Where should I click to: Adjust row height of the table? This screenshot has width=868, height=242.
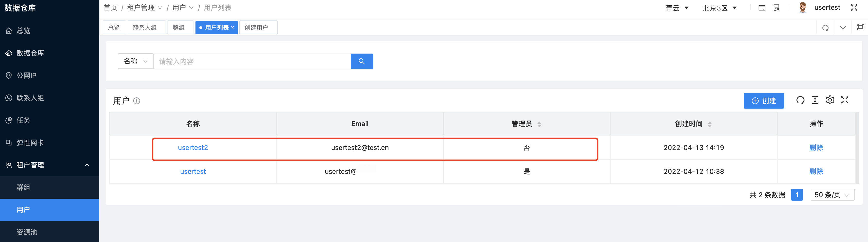click(815, 100)
